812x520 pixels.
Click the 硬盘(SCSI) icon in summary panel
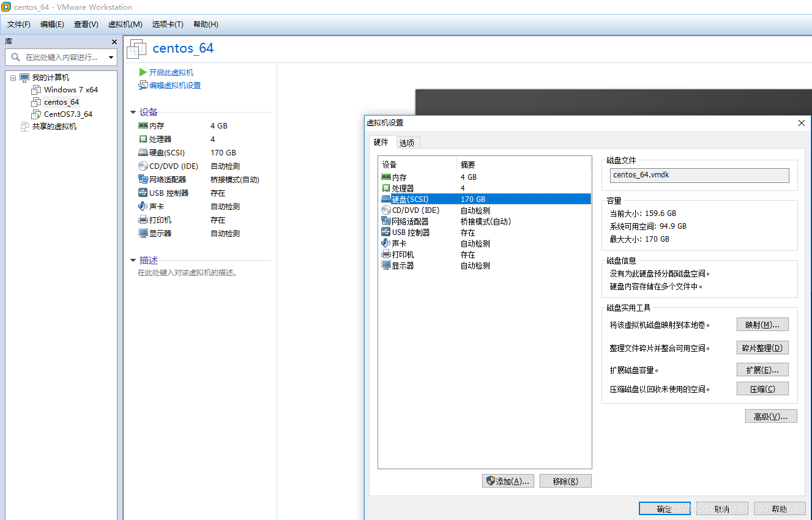point(143,153)
